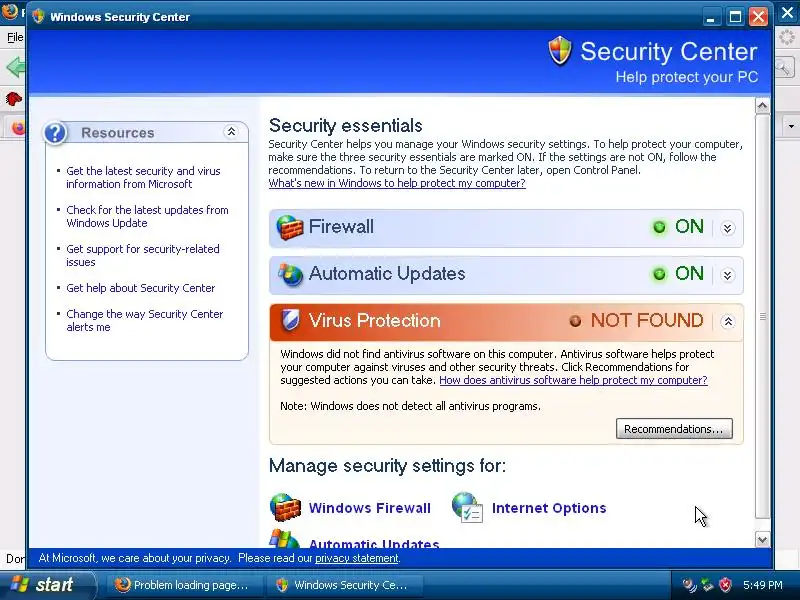Open the Internet Options settings link

coord(549,508)
